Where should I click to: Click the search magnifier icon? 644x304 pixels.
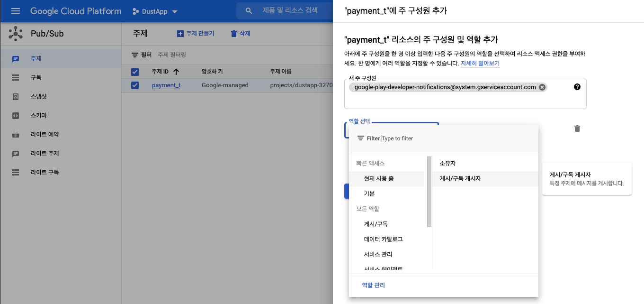pos(249,11)
